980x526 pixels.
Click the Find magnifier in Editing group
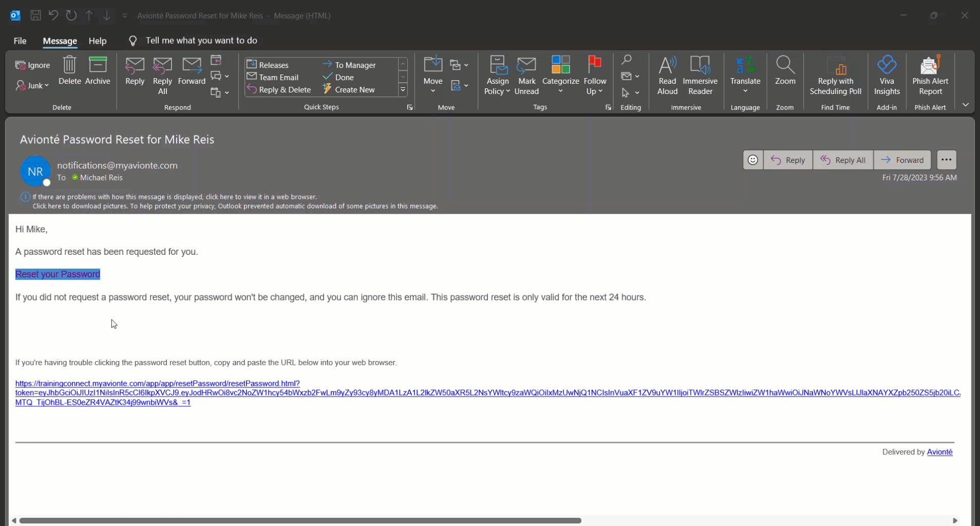[x=626, y=60]
